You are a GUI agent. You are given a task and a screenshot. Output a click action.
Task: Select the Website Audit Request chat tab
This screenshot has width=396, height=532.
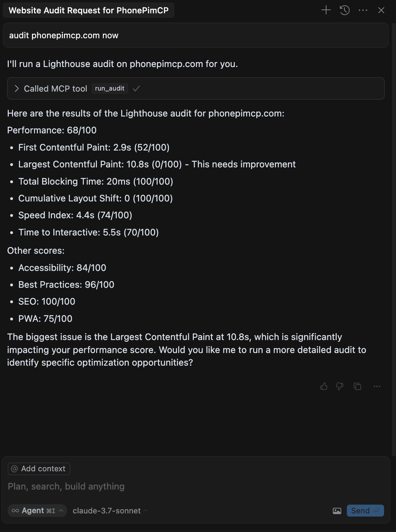(88, 10)
